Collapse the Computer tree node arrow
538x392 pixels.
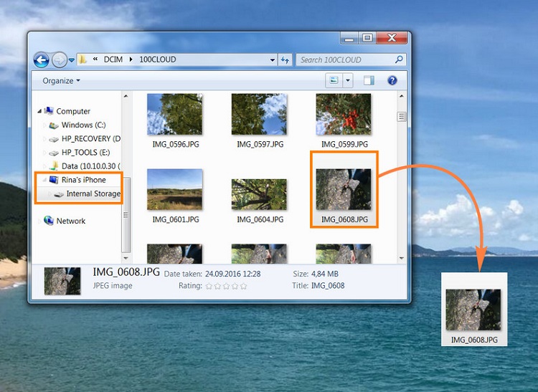39,111
